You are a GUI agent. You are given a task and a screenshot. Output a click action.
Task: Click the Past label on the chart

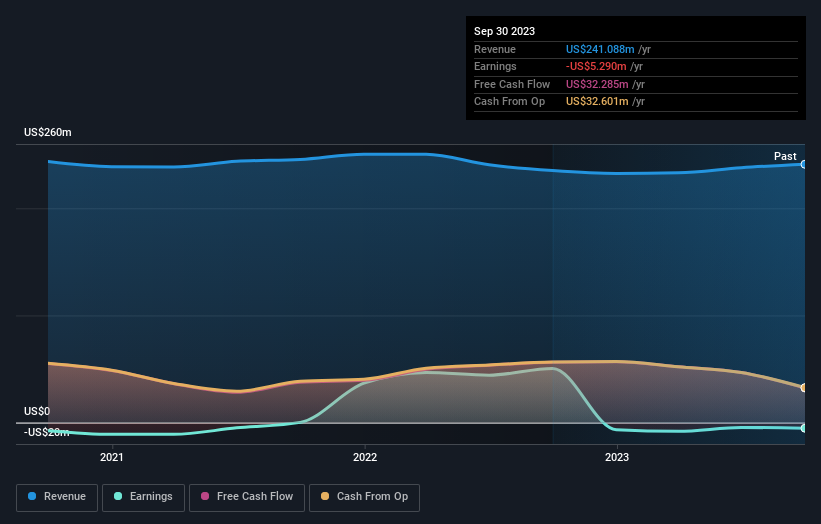point(785,156)
